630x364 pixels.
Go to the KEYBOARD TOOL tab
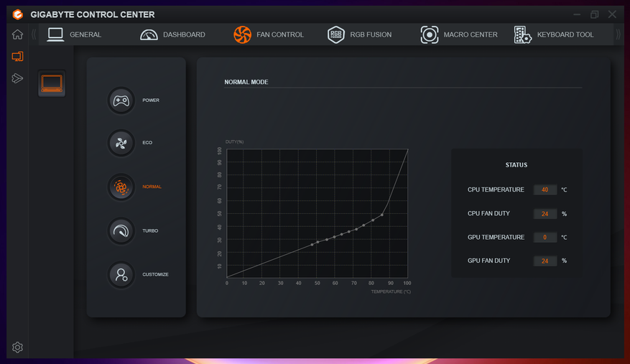565,34
